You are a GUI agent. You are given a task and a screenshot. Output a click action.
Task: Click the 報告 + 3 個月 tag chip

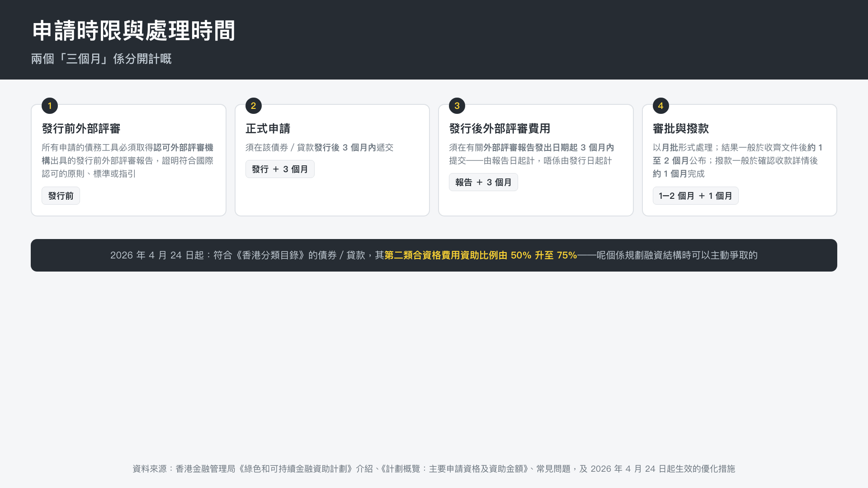pyautogui.click(x=483, y=182)
